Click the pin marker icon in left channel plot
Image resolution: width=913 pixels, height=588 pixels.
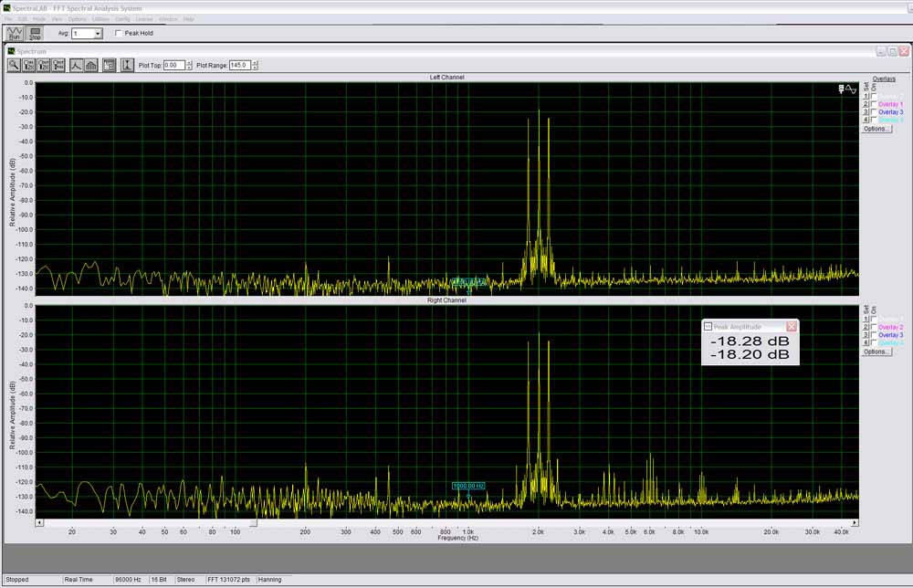841,89
